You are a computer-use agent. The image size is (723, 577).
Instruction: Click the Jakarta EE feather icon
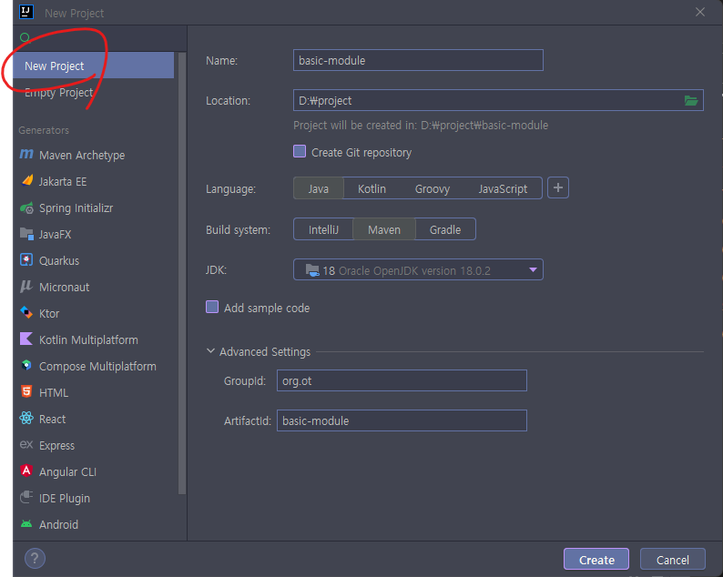click(27, 180)
